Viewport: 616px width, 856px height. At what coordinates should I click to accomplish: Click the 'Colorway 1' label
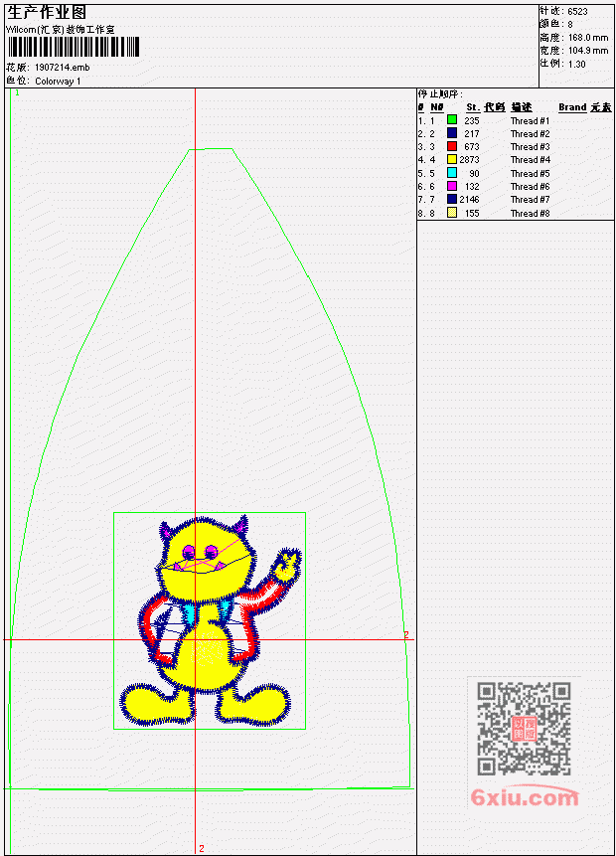58,82
